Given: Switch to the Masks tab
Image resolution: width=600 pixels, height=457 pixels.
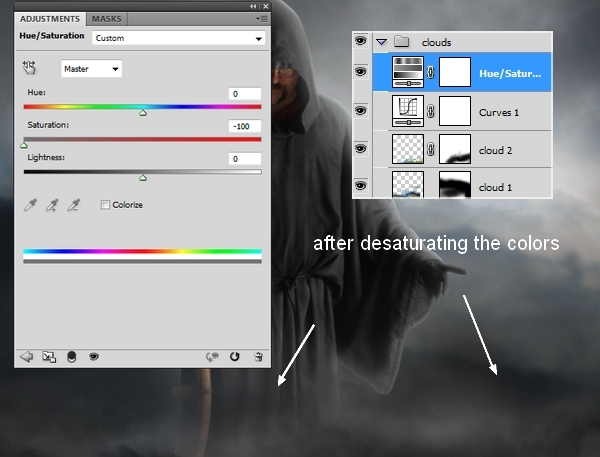Looking at the screenshot, I should point(107,19).
